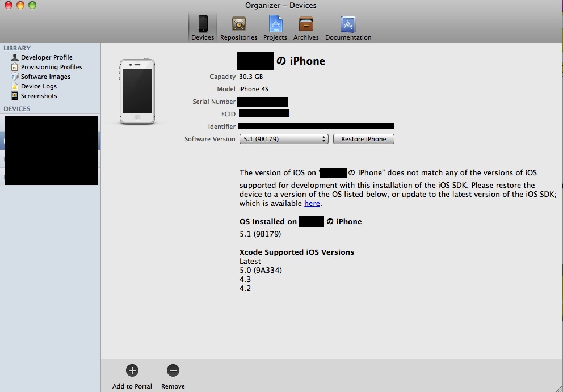Viewport: 563px width, 392px height.
Task: Select Screenshots in Library sidebar
Action: coord(39,96)
